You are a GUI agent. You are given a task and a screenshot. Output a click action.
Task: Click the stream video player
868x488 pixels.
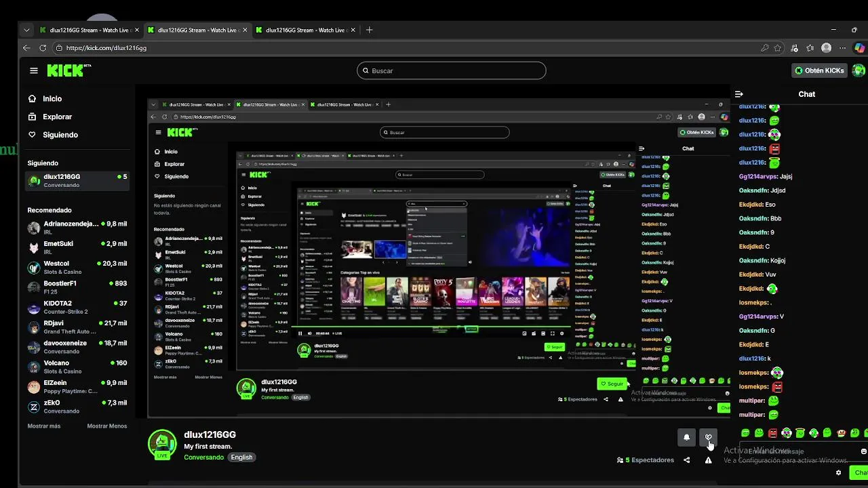coord(439,258)
